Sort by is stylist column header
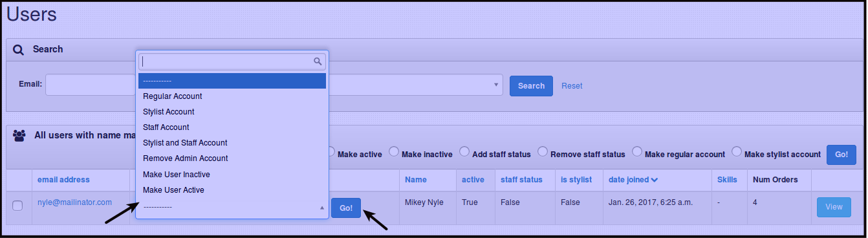Screen dimensions: 868x238 tap(576, 180)
